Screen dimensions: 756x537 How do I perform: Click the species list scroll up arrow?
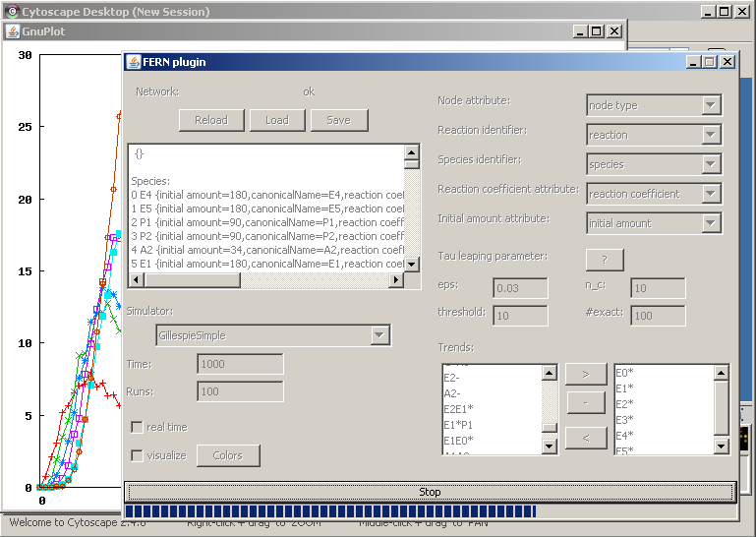(x=411, y=153)
